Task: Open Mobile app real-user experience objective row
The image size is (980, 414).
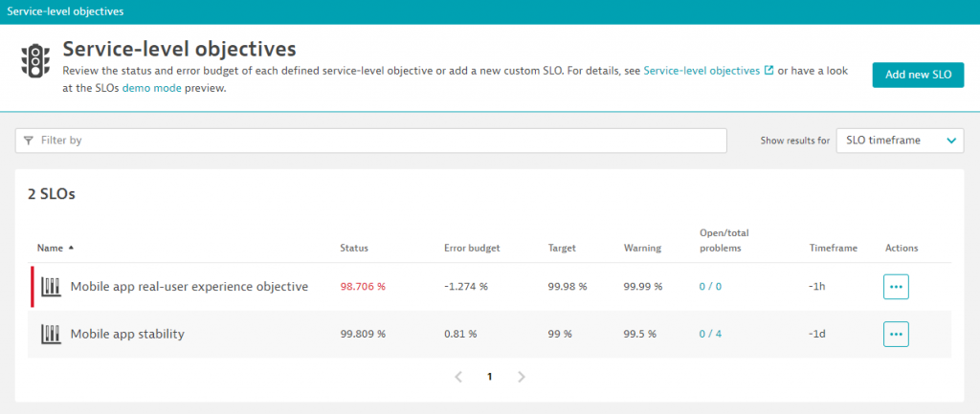Action: 189,287
